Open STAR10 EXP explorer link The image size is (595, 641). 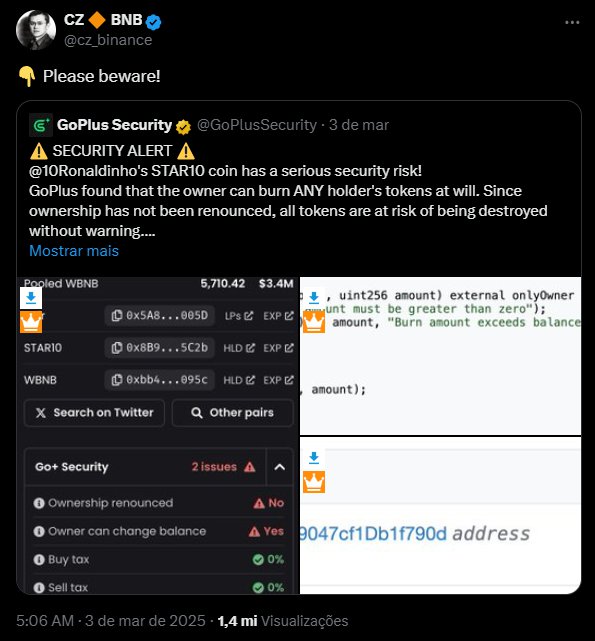278,348
